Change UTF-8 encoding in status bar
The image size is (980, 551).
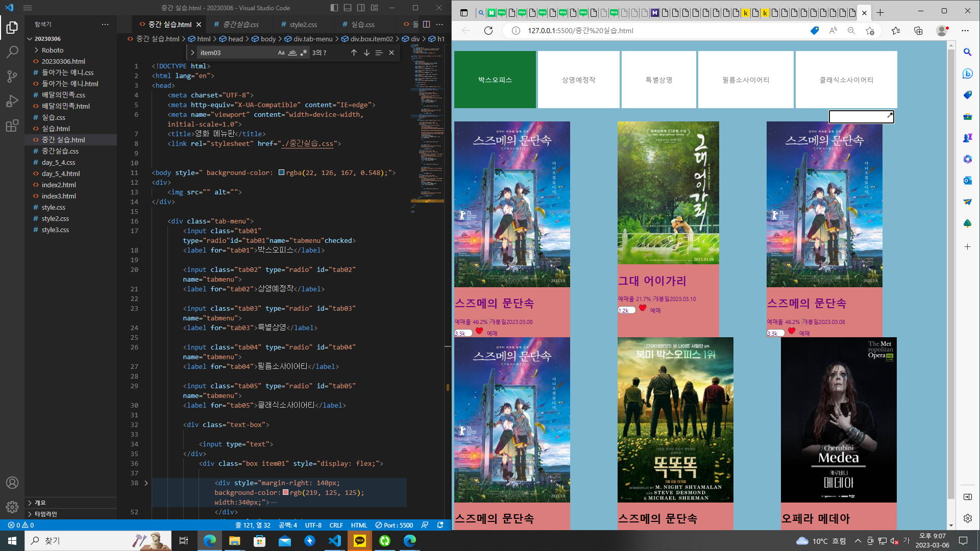pyautogui.click(x=313, y=525)
